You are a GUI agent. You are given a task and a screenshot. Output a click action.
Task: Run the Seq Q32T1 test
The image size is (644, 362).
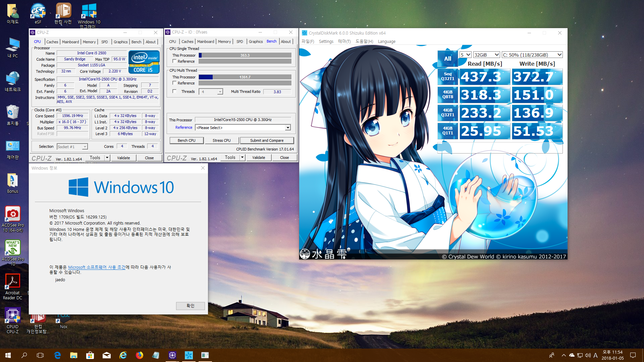coord(448,77)
